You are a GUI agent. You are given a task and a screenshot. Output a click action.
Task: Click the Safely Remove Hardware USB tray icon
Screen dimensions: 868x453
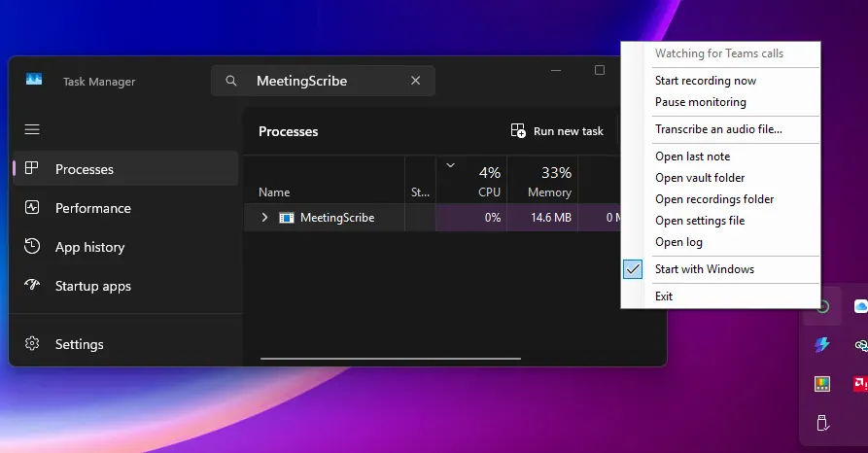[822, 423]
